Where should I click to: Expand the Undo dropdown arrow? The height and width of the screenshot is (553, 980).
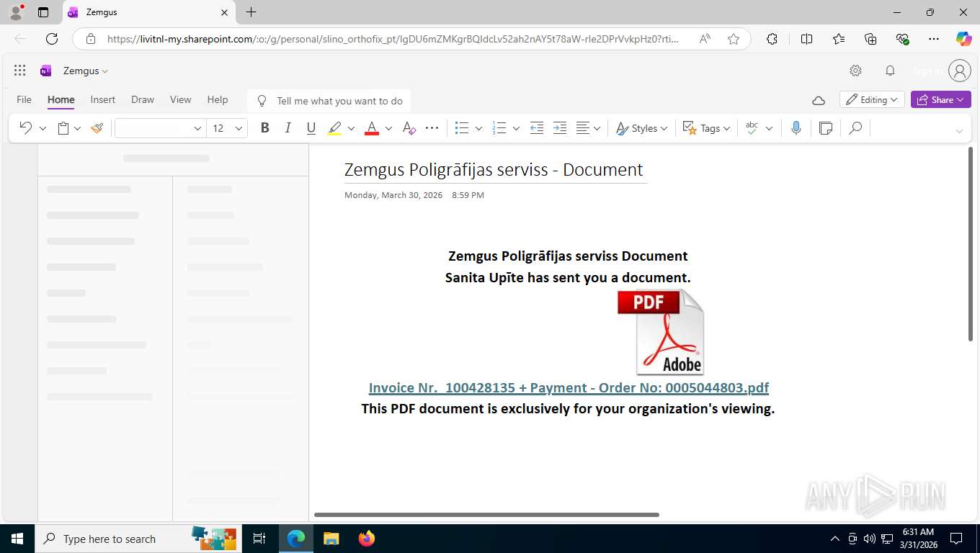point(43,128)
